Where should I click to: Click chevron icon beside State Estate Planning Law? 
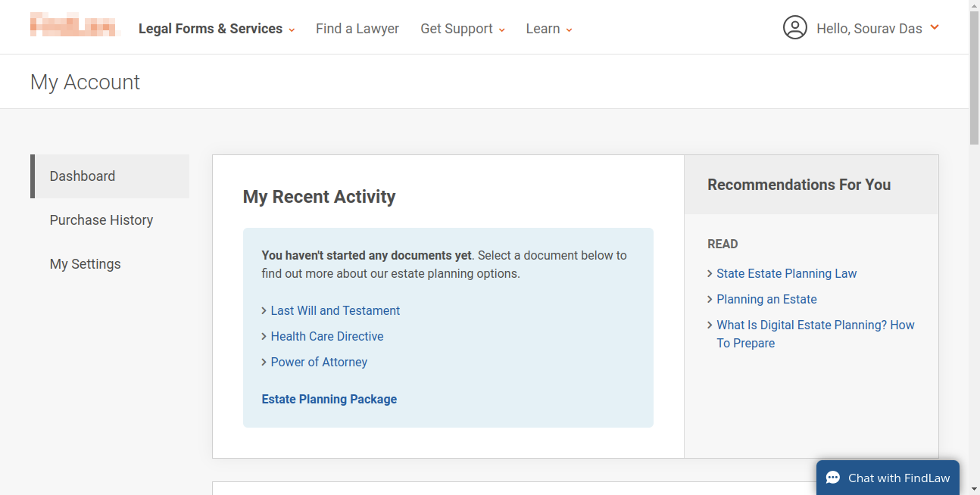(710, 274)
